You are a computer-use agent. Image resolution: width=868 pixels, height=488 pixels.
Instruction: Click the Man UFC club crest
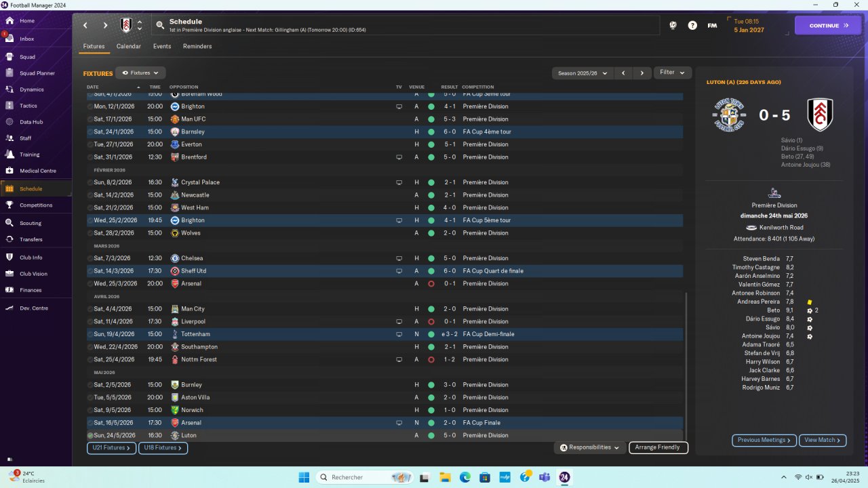(x=175, y=119)
